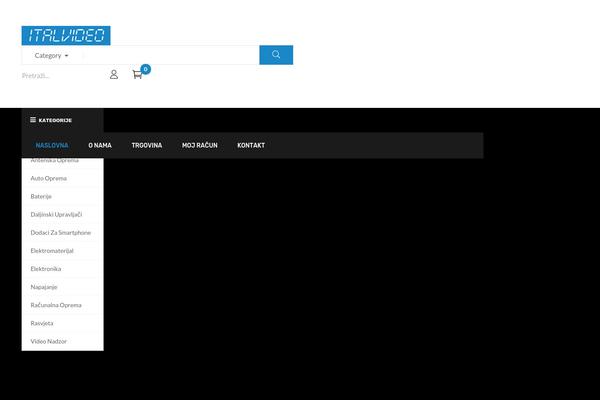Select the Napajanje category
600x400 pixels.
click(x=44, y=287)
